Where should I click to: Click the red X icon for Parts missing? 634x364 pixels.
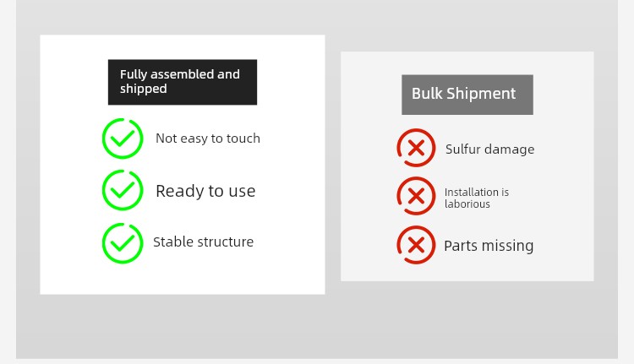(x=416, y=245)
